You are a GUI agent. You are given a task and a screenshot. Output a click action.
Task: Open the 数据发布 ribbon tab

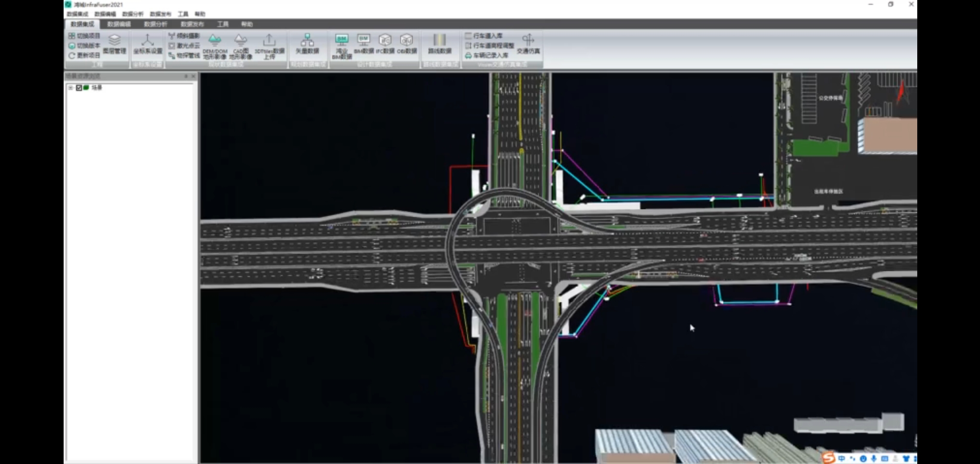(x=192, y=24)
